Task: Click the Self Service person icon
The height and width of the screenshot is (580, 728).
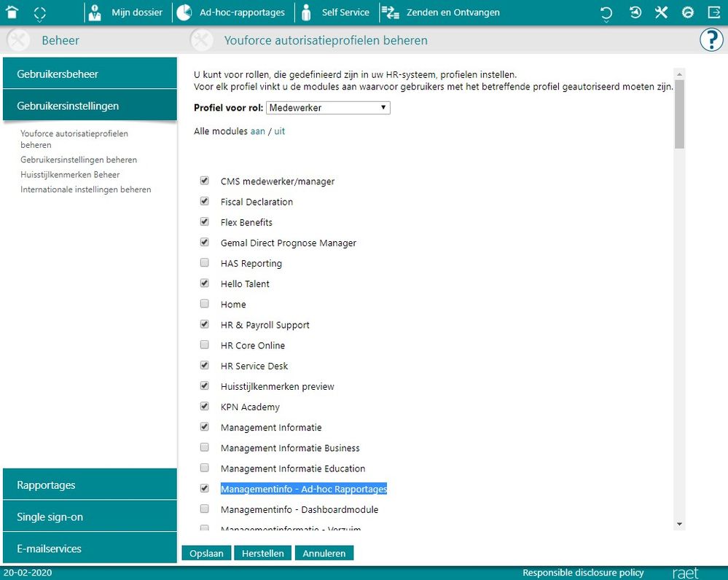Action: pos(306,12)
